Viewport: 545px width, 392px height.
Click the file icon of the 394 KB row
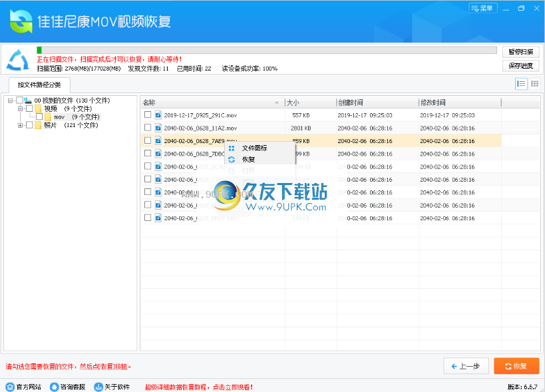click(158, 166)
